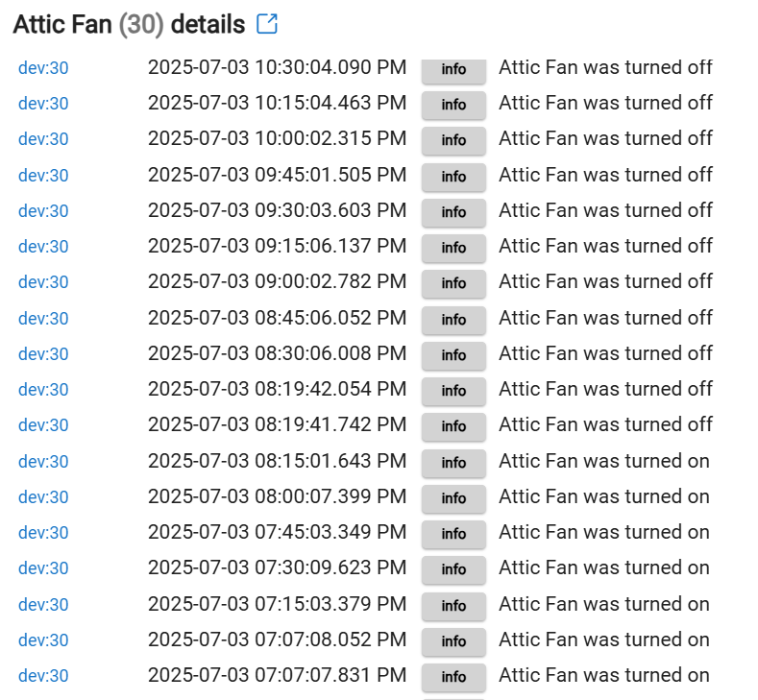758x700 pixels.
Task: Select info badge on 10:00:02.315 PM row
Action: [x=453, y=140]
